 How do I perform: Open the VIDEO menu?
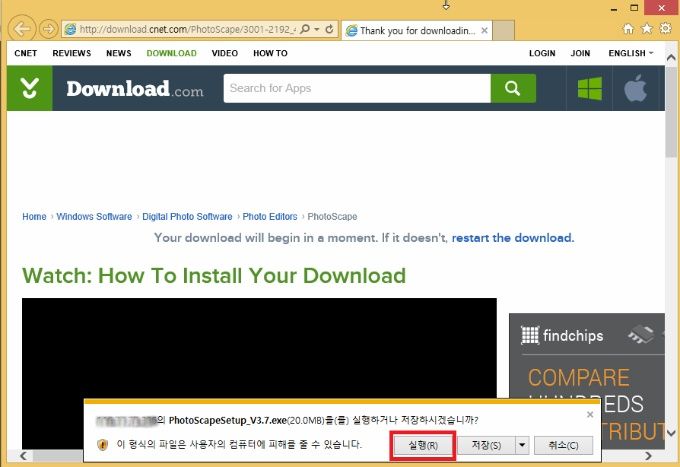pos(225,53)
